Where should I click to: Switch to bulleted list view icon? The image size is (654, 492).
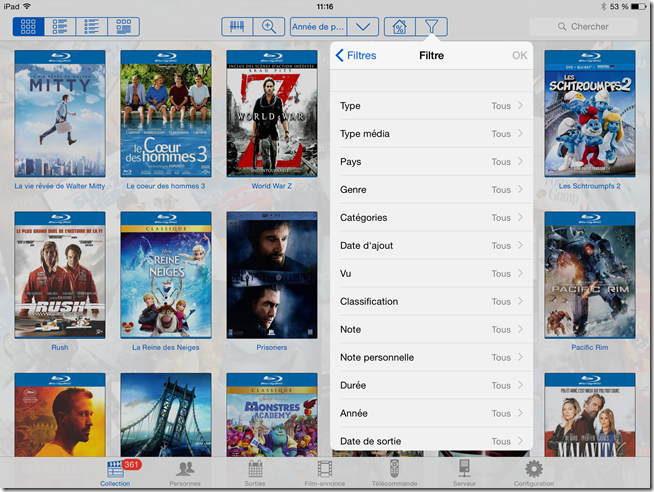[92, 27]
